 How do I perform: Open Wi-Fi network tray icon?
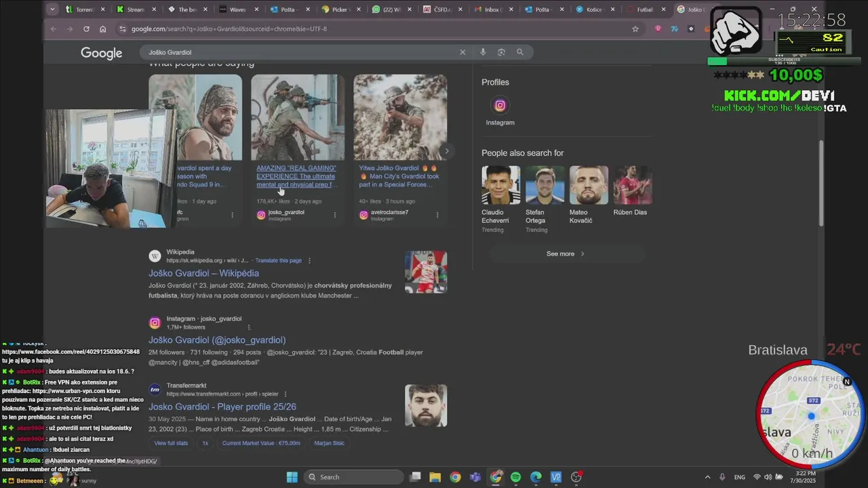(x=757, y=477)
